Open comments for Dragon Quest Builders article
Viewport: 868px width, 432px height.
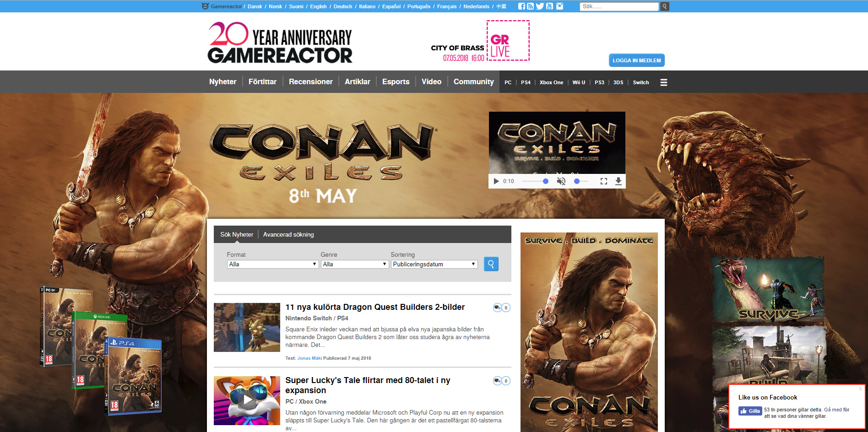click(501, 308)
